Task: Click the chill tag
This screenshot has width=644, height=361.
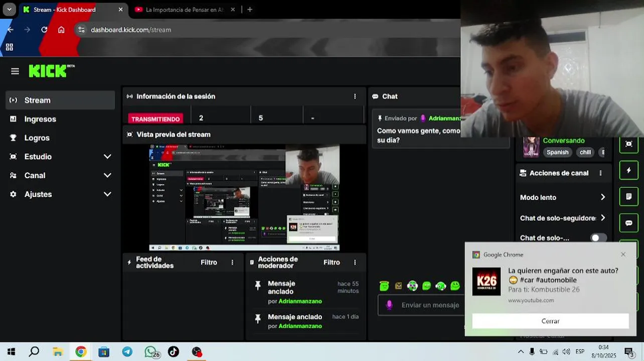Action: pos(585,152)
